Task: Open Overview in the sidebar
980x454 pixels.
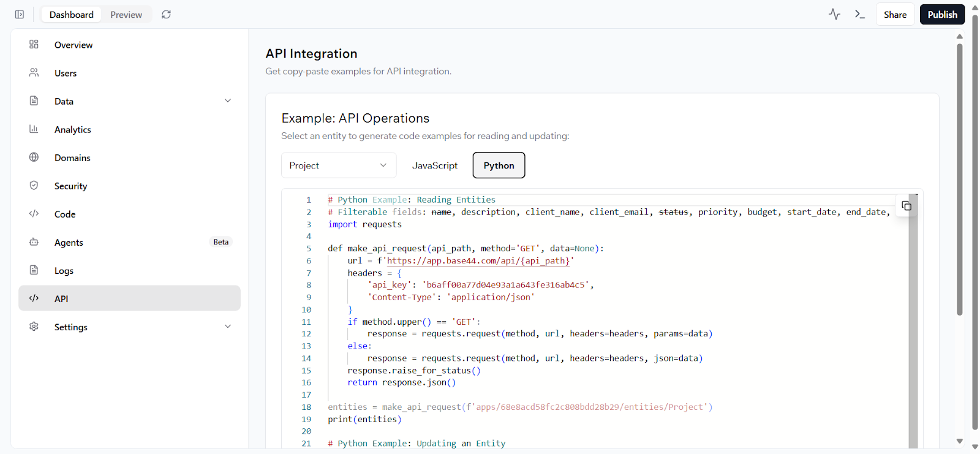Action: pos(129,45)
